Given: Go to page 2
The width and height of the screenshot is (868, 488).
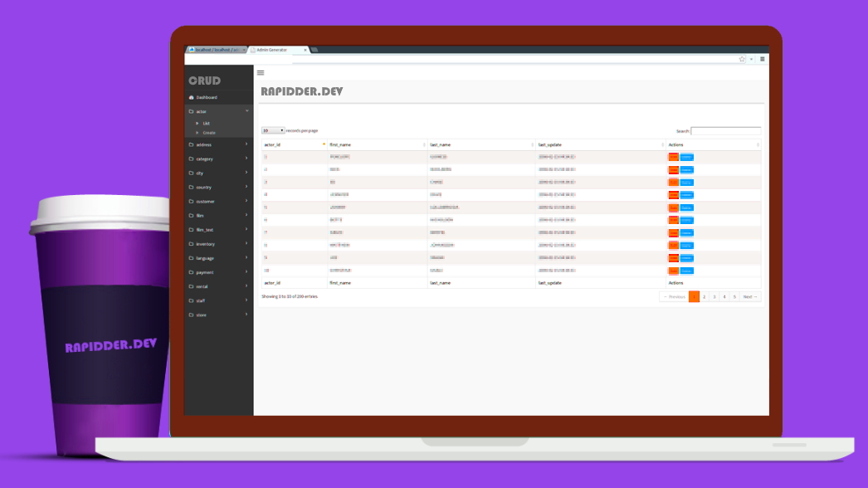Looking at the screenshot, I should pyautogui.click(x=705, y=297).
